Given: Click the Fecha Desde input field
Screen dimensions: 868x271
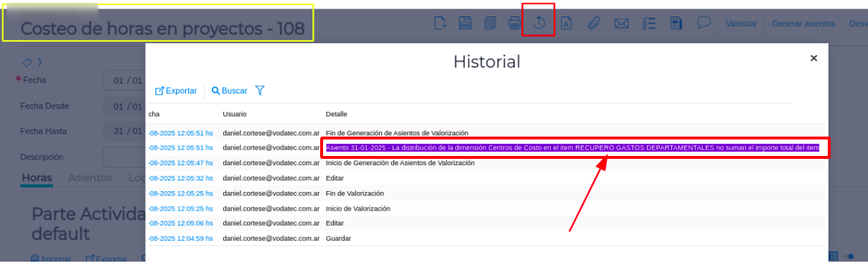Looking at the screenshot, I should pyautogui.click(x=123, y=106).
